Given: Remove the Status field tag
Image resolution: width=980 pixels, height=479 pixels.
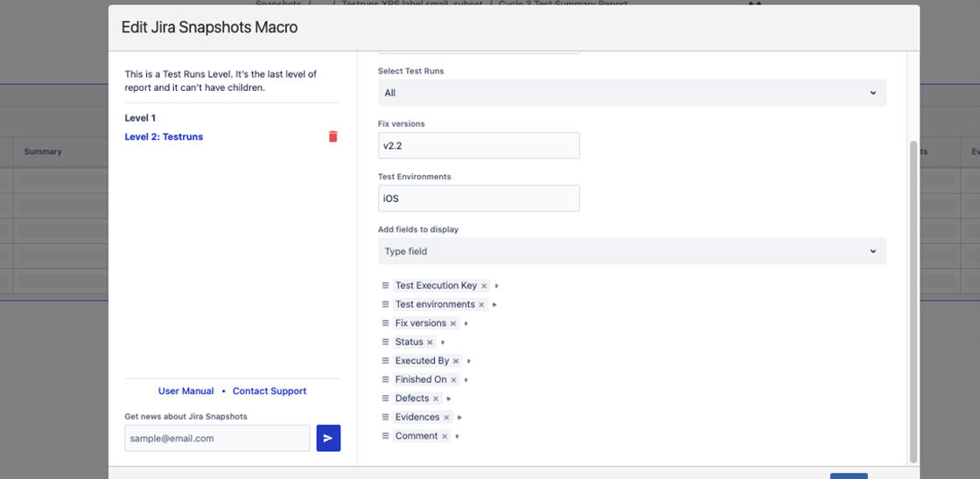Looking at the screenshot, I should (x=430, y=342).
